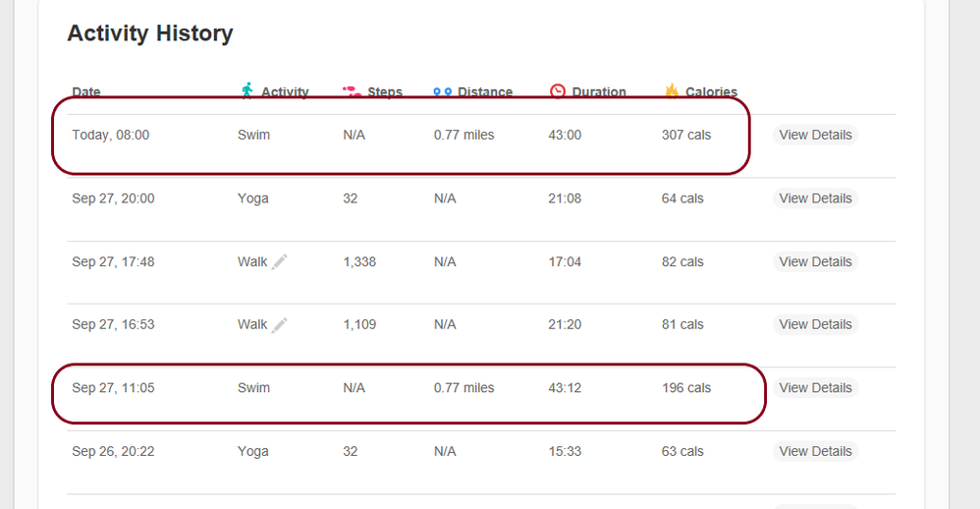Click the Date column header
The image size is (980, 509).
(x=86, y=92)
